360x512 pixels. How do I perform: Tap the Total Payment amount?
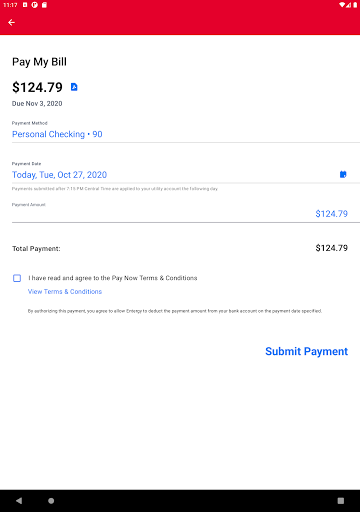[332, 248]
